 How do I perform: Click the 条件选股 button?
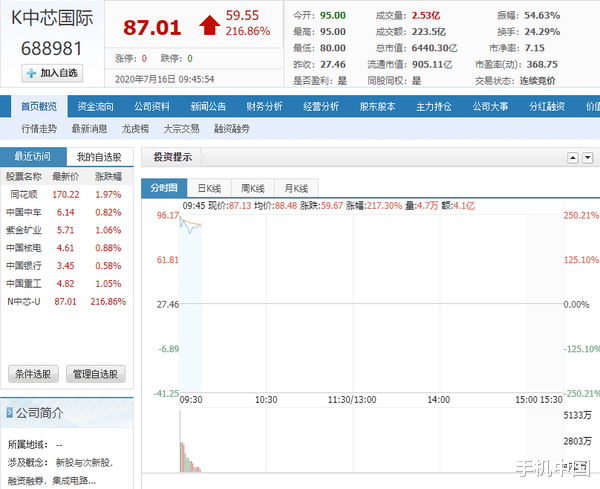[x=33, y=374]
